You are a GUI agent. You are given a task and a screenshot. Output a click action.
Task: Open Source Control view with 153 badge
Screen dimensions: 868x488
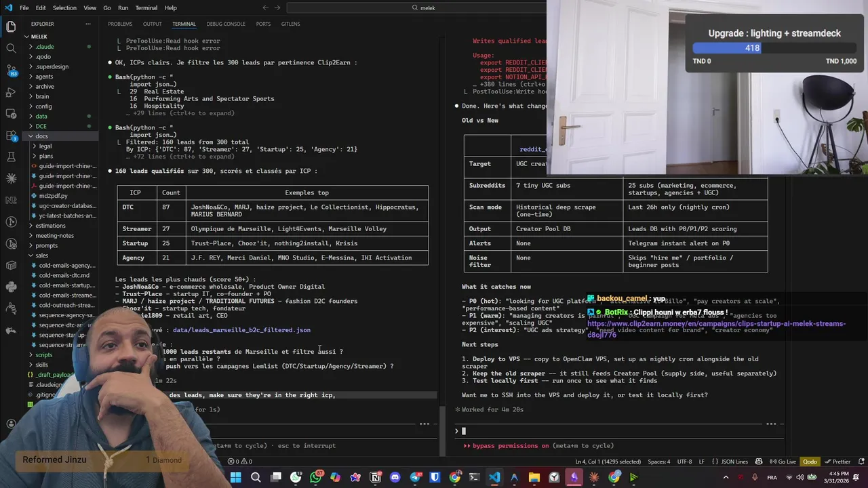[11, 70]
